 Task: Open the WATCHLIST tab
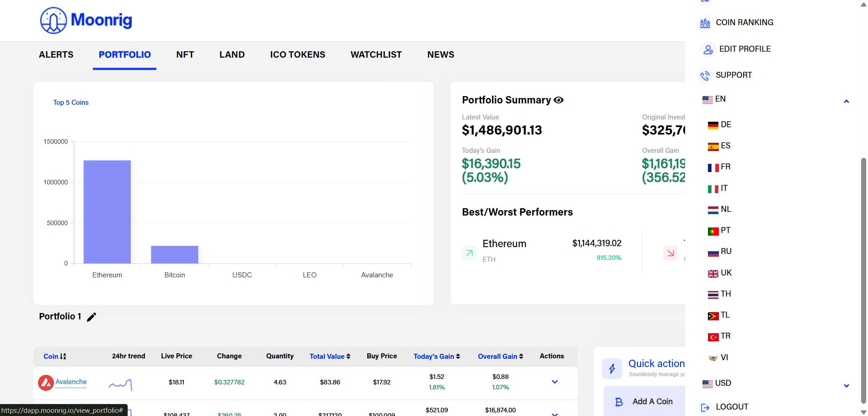376,55
